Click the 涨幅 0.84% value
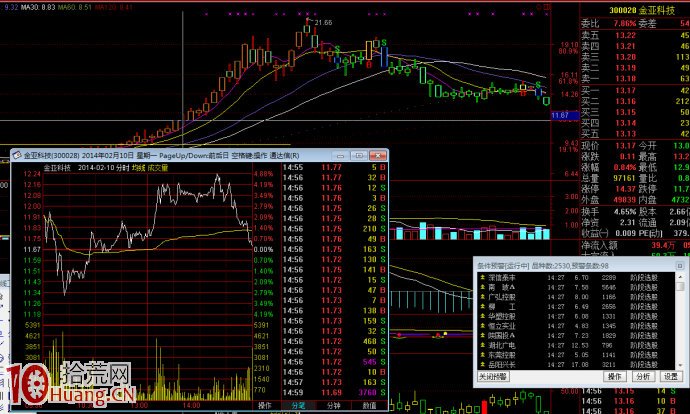Screen dimensions: 690x414 624,167
